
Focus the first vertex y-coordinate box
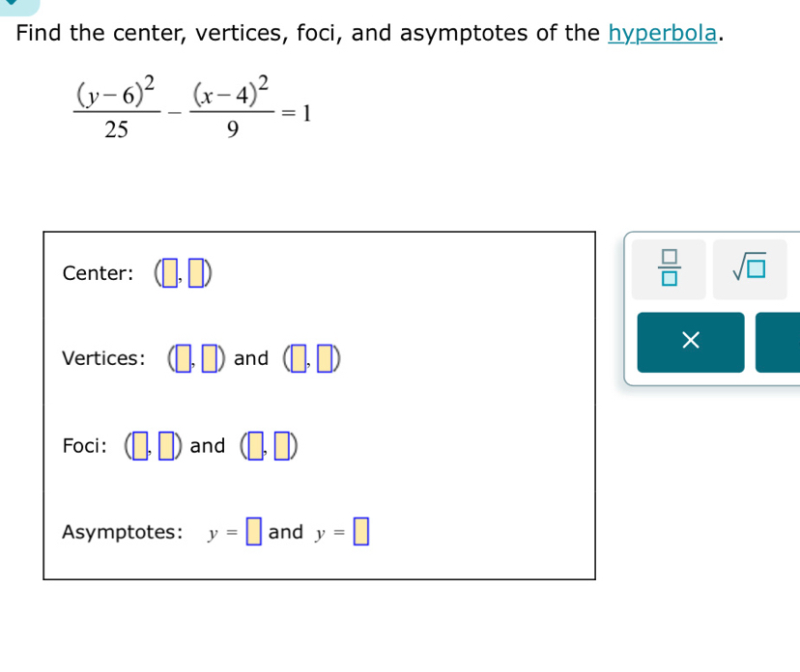[211, 360]
